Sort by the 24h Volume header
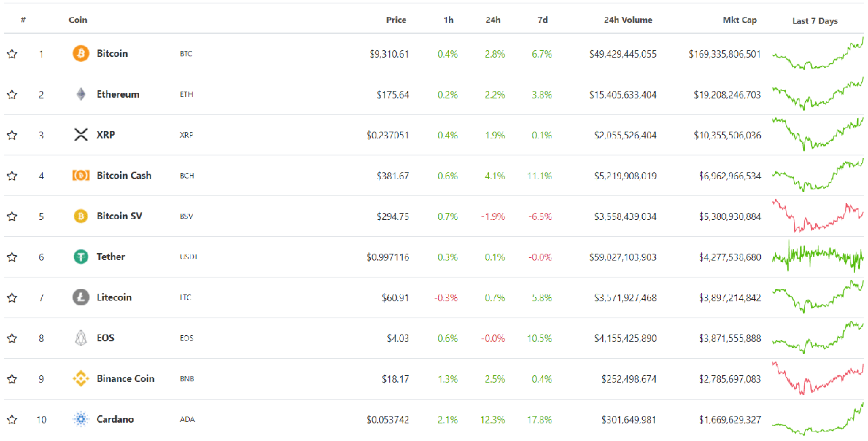The width and height of the screenshot is (868, 441). (628, 20)
